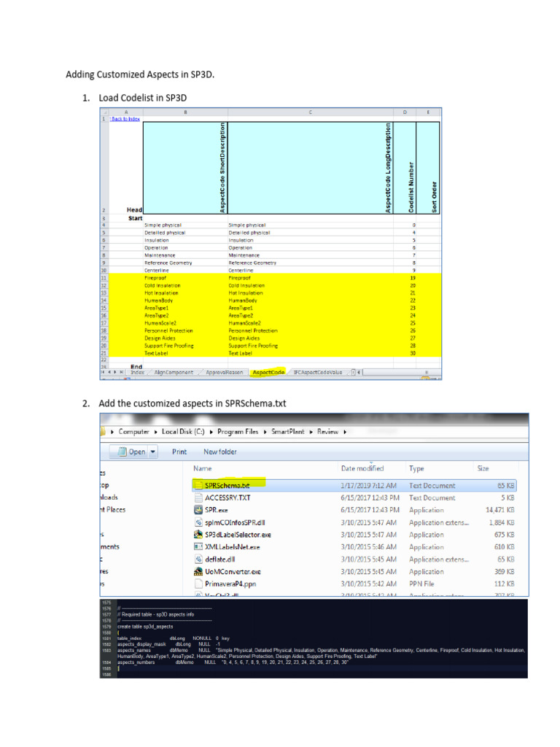Click the ACCESSRY.TXT document icon
The height and width of the screenshot is (747, 560).
click(x=198, y=498)
